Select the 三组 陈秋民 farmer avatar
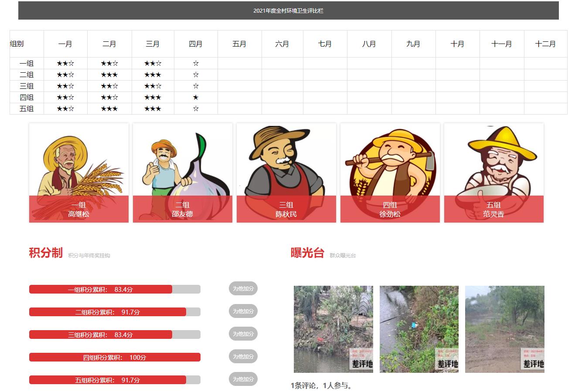Viewport: 575px width, 392px height. [x=286, y=173]
